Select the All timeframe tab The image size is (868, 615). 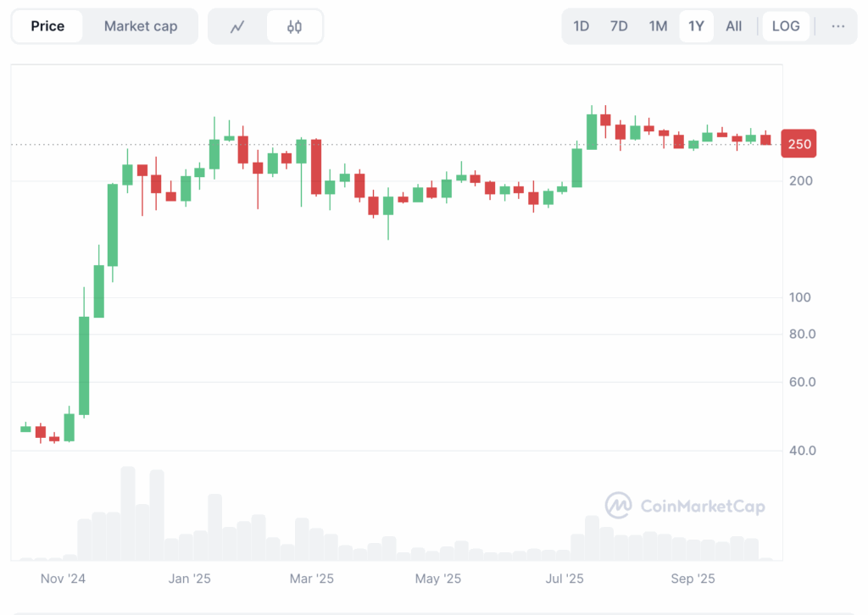pyautogui.click(x=733, y=26)
